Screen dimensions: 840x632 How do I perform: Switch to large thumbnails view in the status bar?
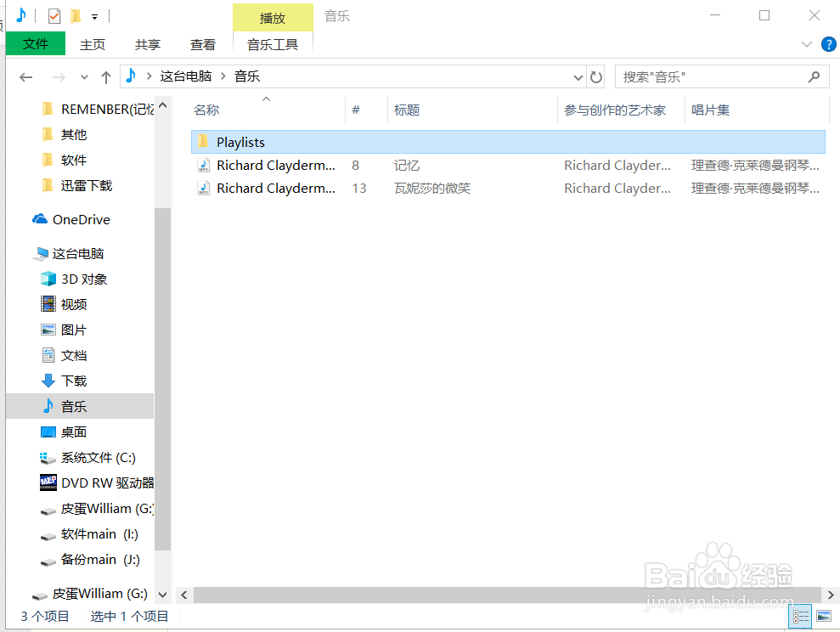point(824,616)
